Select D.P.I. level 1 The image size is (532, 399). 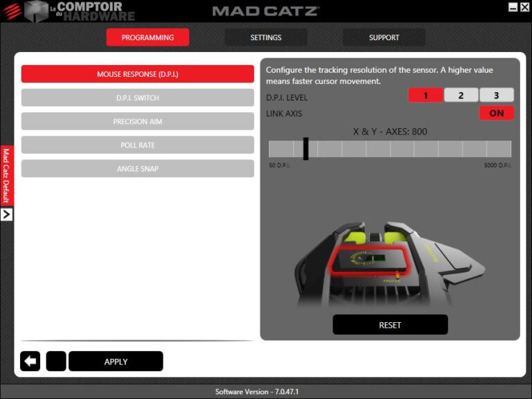425,96
